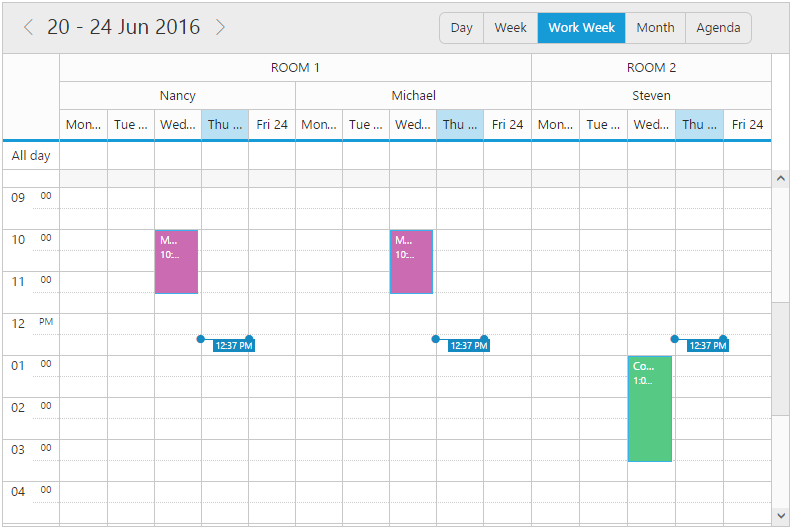Click Nancy's 12:37 PM current time marker

(233, 346)
